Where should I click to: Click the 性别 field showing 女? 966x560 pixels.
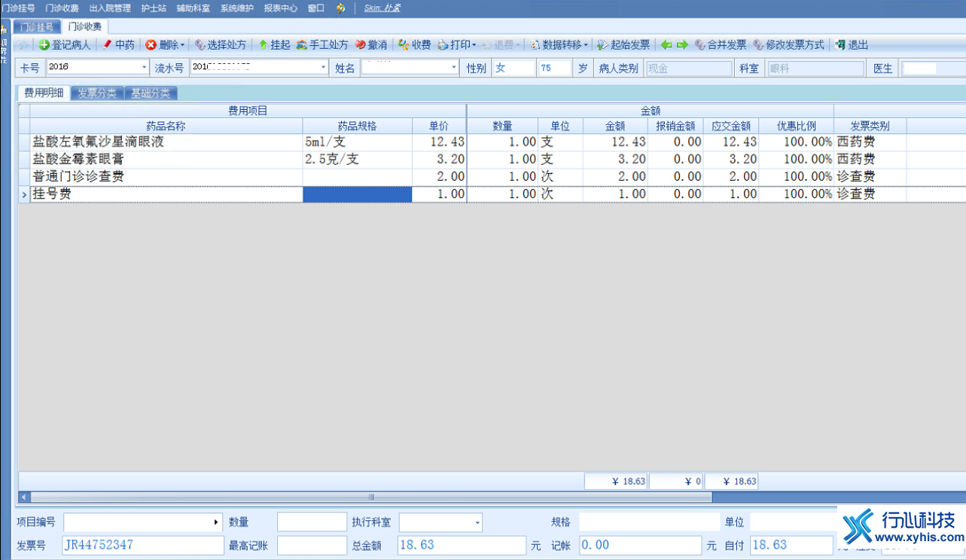[513, 68]
